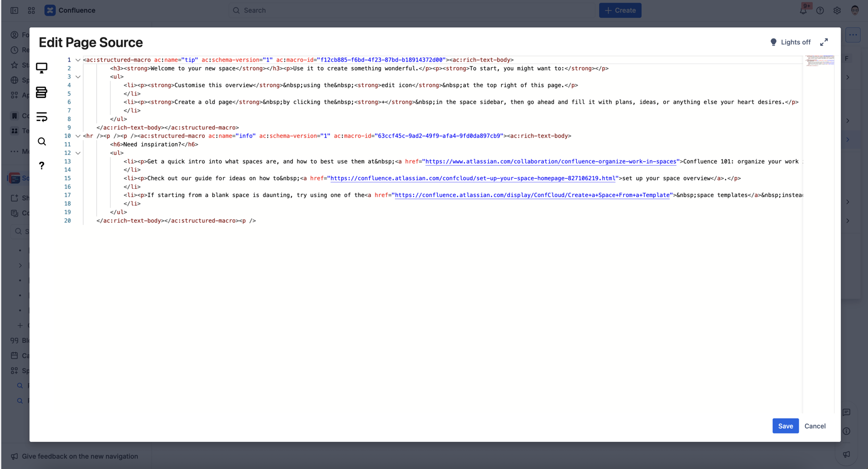Click the 'Customise this overview' text
Screen dimensions: 868x469
(x=214, y=85)
